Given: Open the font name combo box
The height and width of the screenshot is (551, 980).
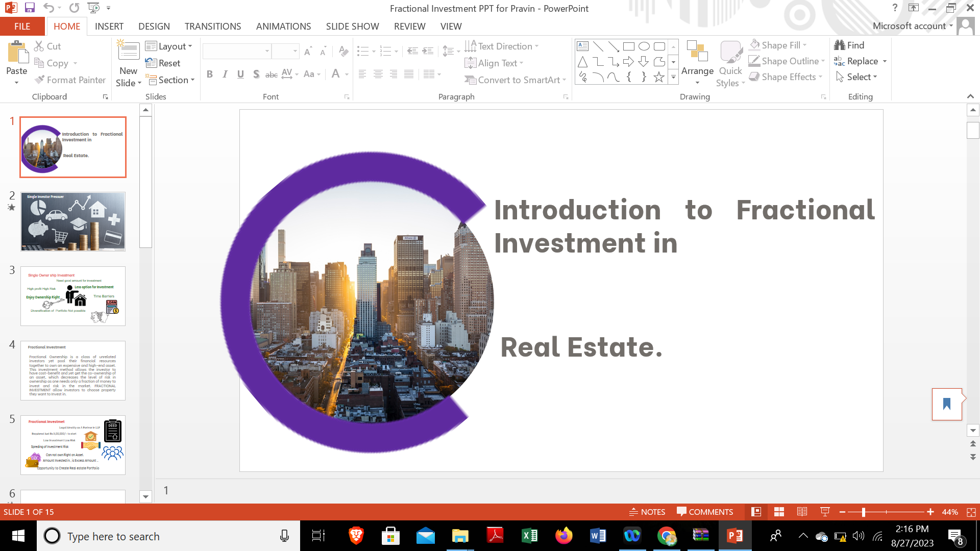Looking at the screenshot, I should point(237,51).
